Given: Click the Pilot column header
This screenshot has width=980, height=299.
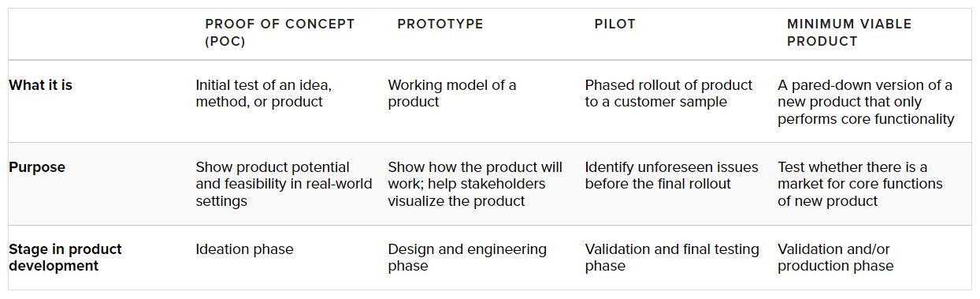Looking at the screenshot, I should click(x=614, y=24).
